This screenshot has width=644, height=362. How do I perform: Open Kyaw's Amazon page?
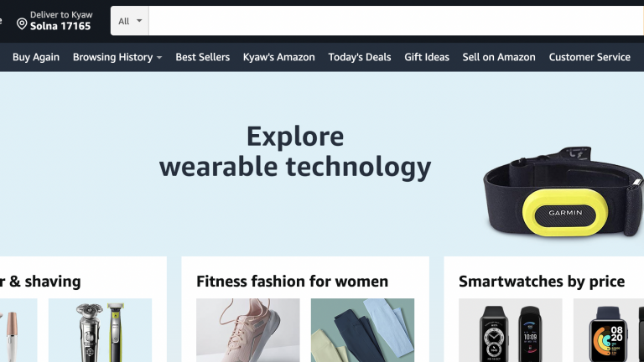coord(279,57)
